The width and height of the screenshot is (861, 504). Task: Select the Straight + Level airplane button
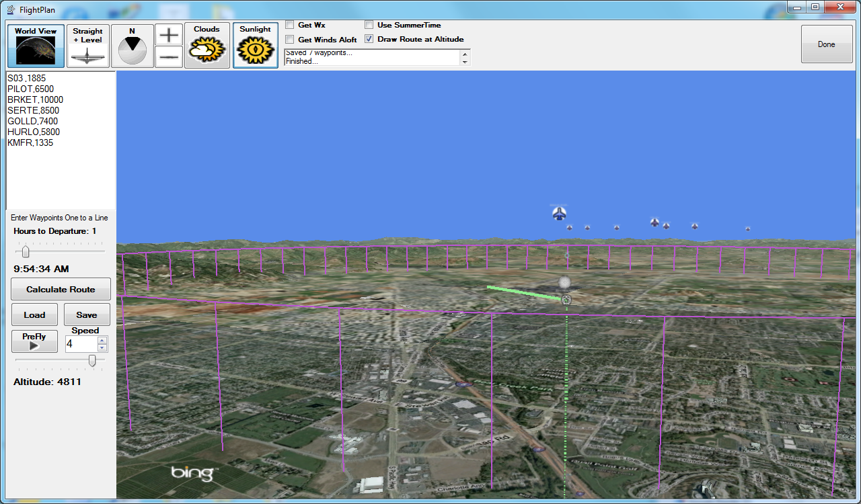point(87,46)
